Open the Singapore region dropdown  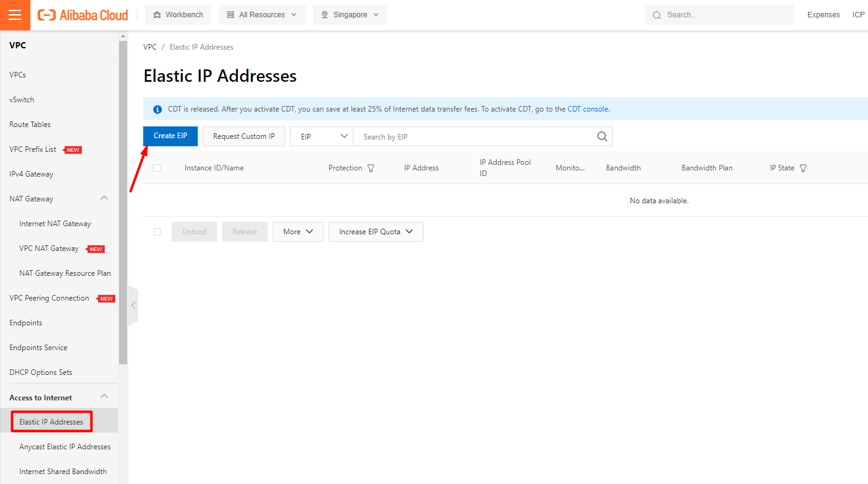(350, 15)
